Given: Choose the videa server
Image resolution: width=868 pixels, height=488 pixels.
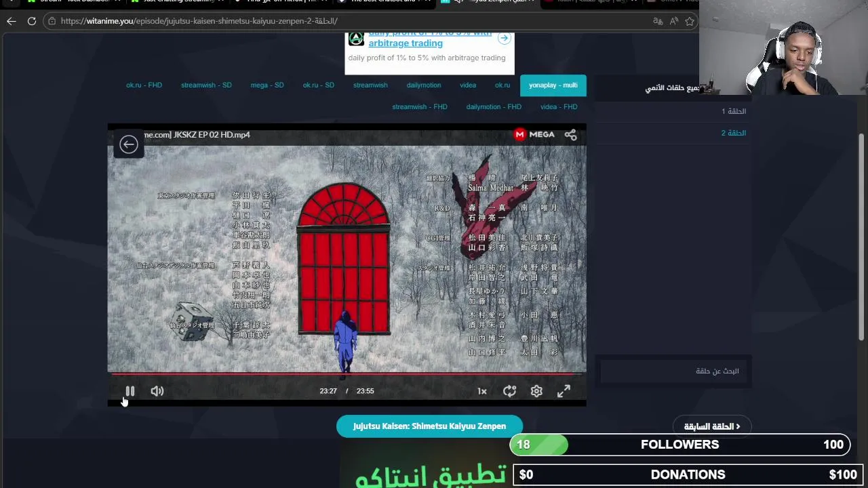Looking at the screenshot, I should [468, 85].
